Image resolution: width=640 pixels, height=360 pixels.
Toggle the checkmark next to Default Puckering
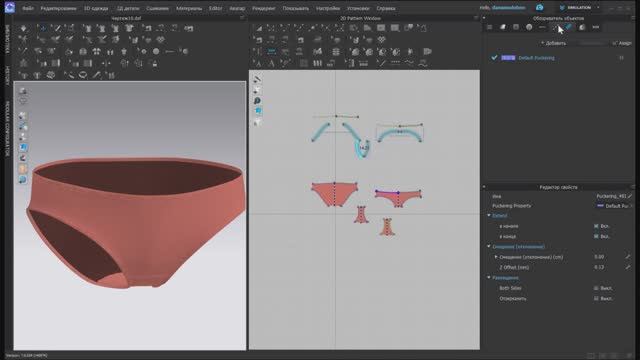tap(494, 58)
